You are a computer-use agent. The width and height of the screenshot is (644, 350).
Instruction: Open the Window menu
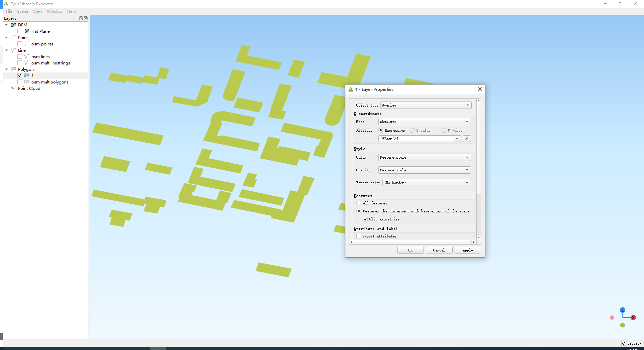click(x=54, y=11)
